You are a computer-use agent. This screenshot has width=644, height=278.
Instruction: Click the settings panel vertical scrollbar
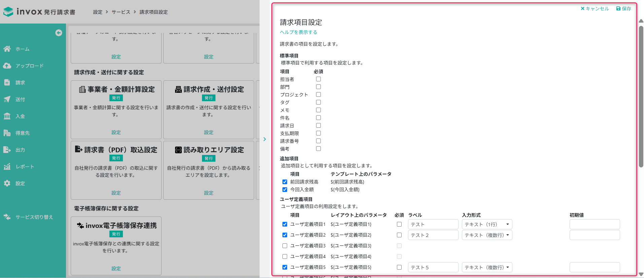click(x=641, y=97)
